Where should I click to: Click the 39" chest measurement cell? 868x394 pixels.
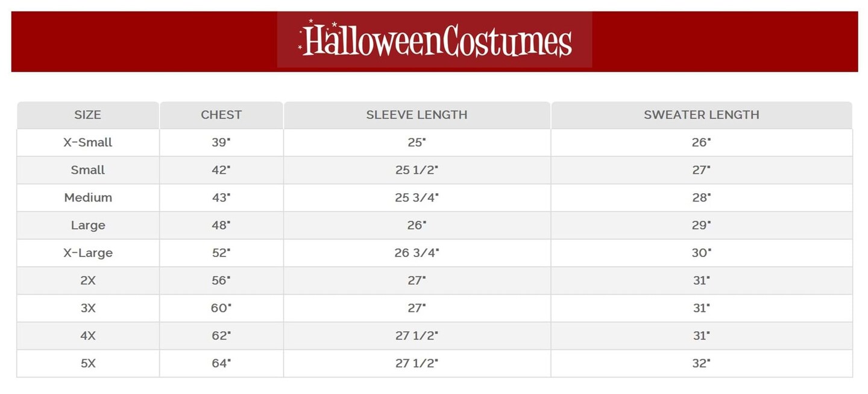221,142
